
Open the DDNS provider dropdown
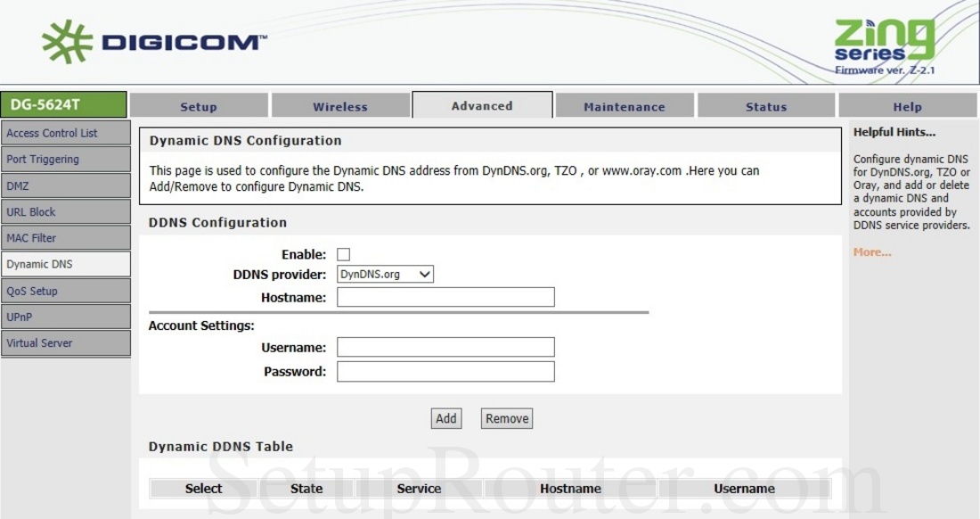click(384, 274)
